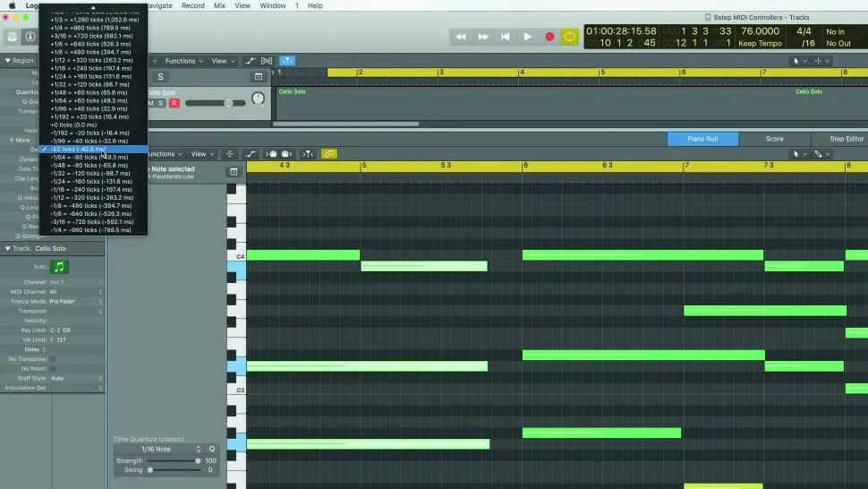Toggle the yellow Link icon in Piano Roll
The height and width of the screenshot is (489, 868).
[328, 154]
